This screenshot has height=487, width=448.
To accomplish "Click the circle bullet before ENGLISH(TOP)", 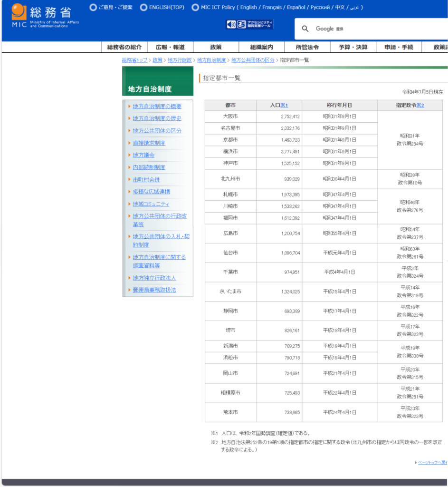I will [143, 8].
